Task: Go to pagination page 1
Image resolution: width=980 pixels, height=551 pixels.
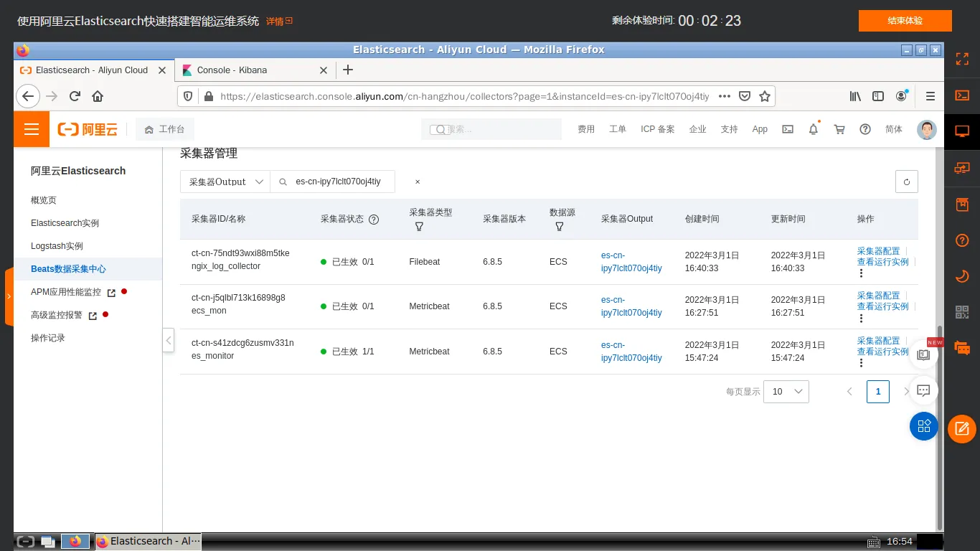Action: (x=878, y=392)
